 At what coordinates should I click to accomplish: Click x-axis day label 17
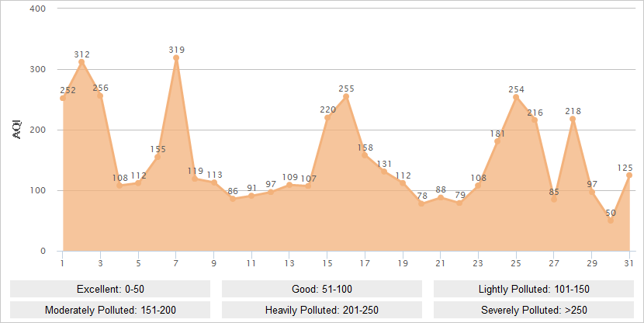[365, 263]
